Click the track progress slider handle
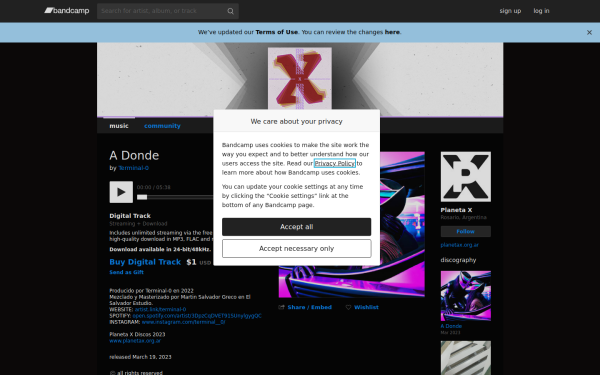 coord(142,197)
